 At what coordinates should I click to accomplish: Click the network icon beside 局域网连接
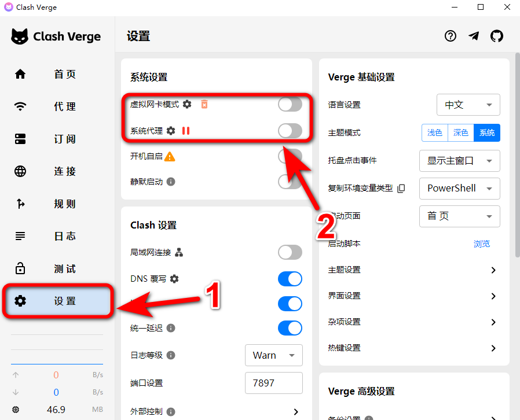[x=180, y=252]
